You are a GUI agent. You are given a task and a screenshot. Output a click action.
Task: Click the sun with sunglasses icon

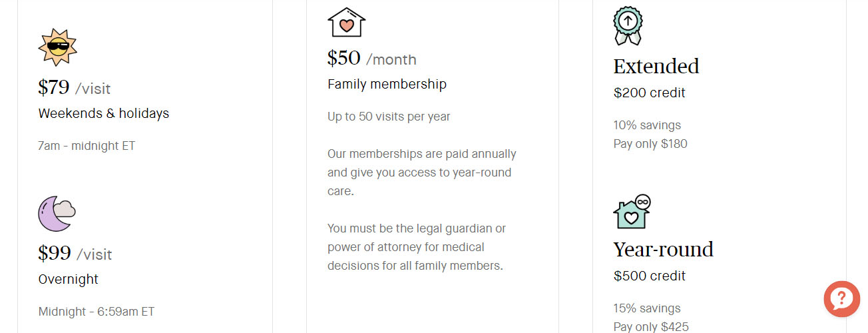click(57, 47)
